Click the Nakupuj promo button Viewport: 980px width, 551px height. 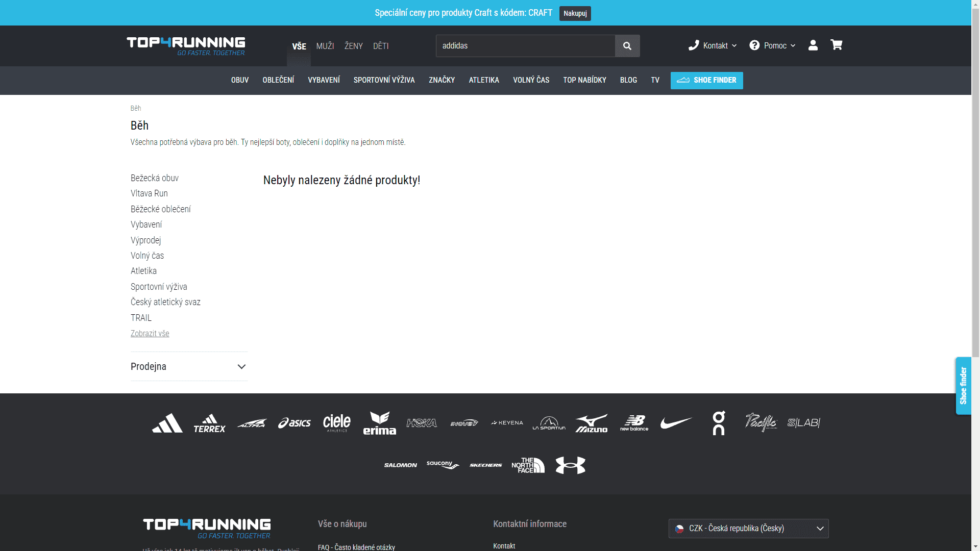575,13
